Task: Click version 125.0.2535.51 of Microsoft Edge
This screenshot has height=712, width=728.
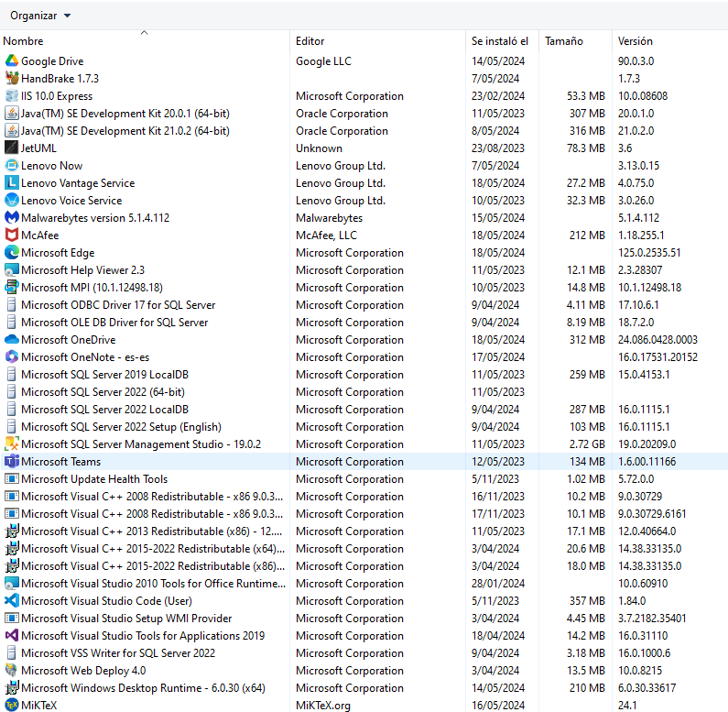Action: pyautogui.click(x=649, y=253)
